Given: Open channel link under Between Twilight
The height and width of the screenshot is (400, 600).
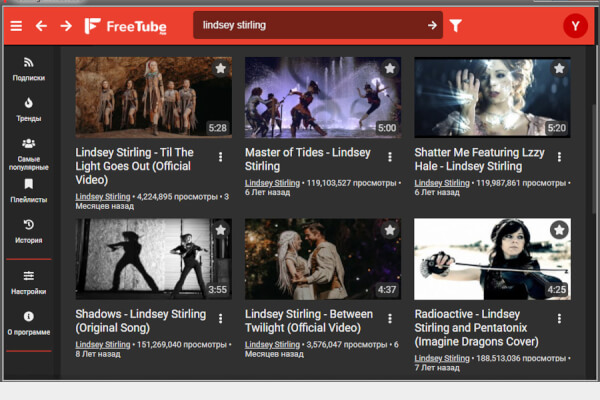Looking at the screenshot, I should click(272, 344).
